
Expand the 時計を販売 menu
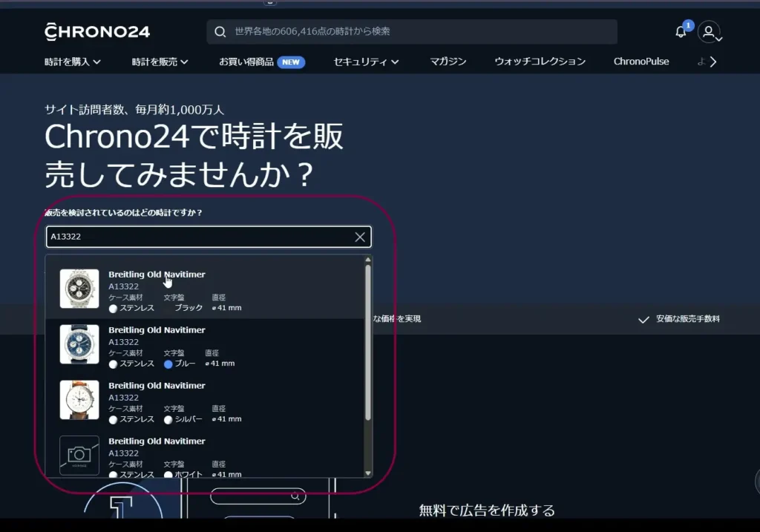coord(160,62)
